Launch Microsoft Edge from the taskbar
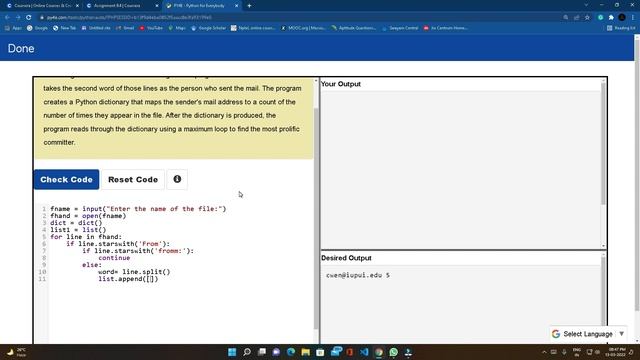 291,352
